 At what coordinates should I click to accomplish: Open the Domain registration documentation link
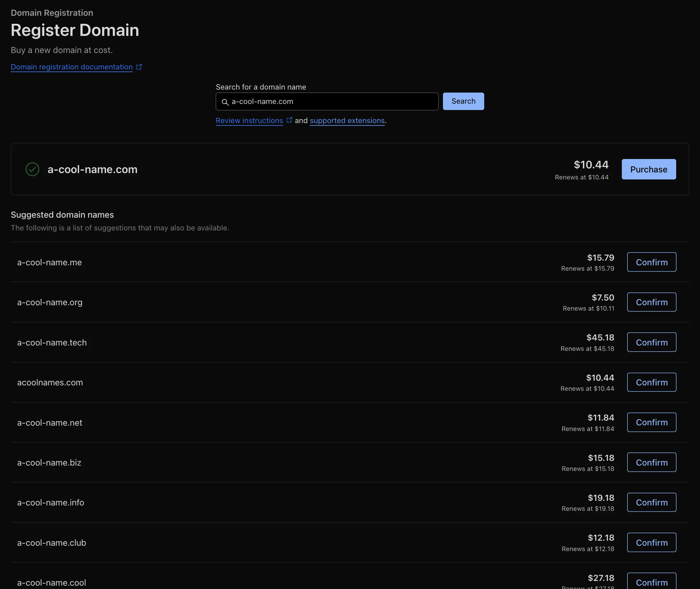point(71,67)
